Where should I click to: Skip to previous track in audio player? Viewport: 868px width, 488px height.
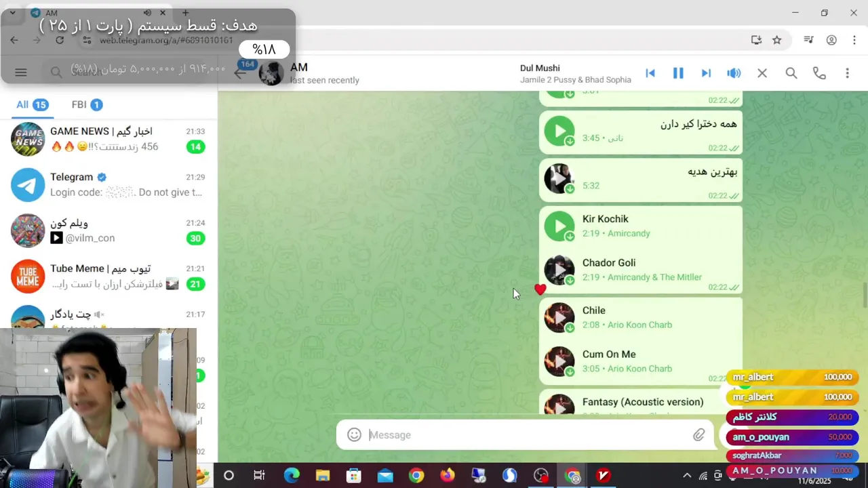(650, 73)
